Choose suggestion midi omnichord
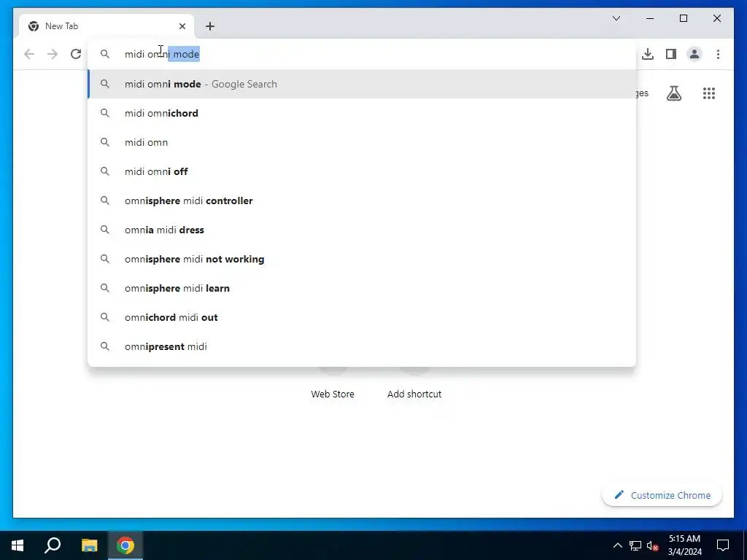 coord(362,113)
